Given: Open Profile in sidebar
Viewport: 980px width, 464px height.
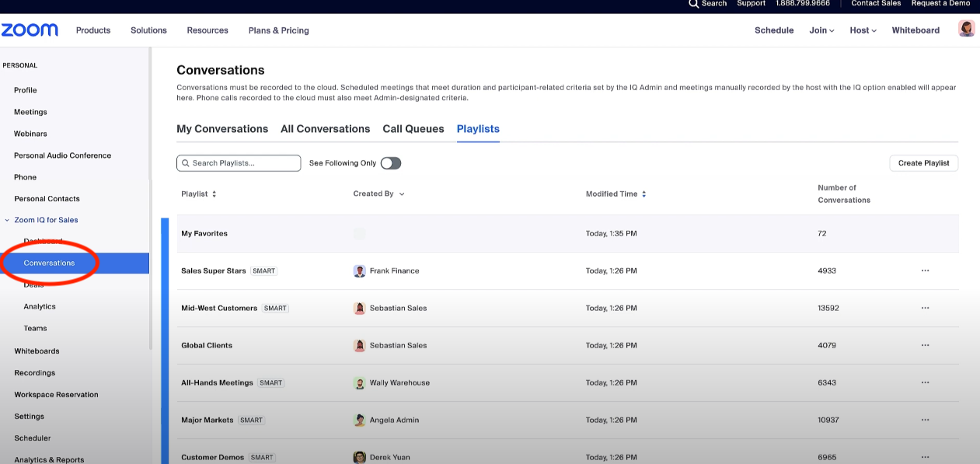Looking at the screenshot, I should point(26,90).
